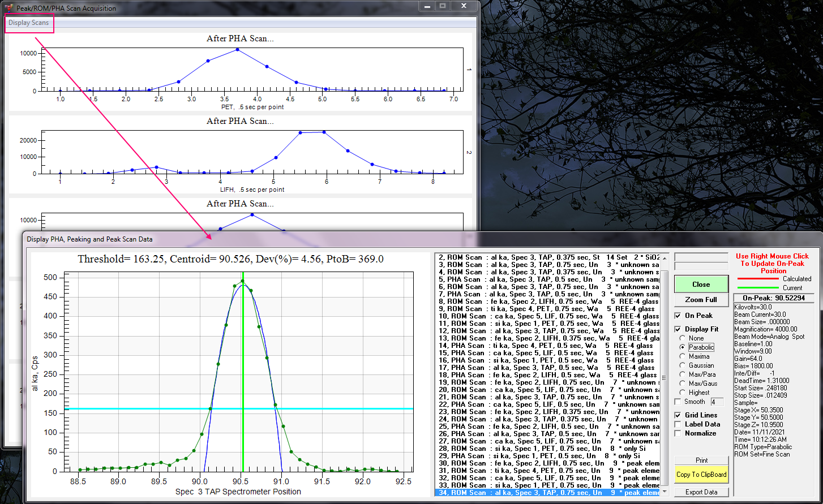Turn off Grid Lines checkbox
The image size is (823, 504).
tap(678, 415)
